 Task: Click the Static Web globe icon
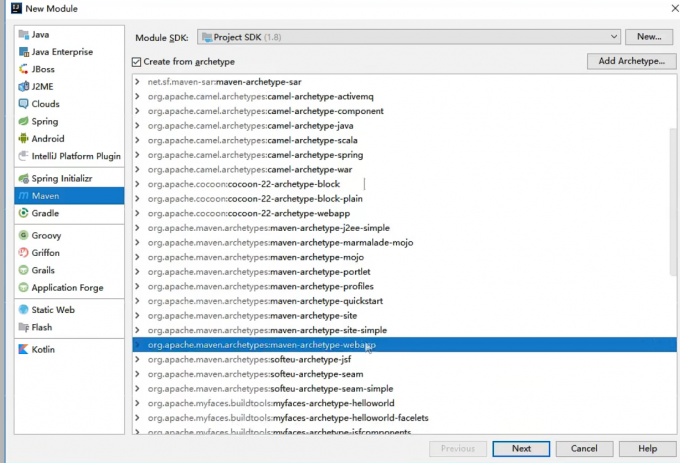pos(23,310)
